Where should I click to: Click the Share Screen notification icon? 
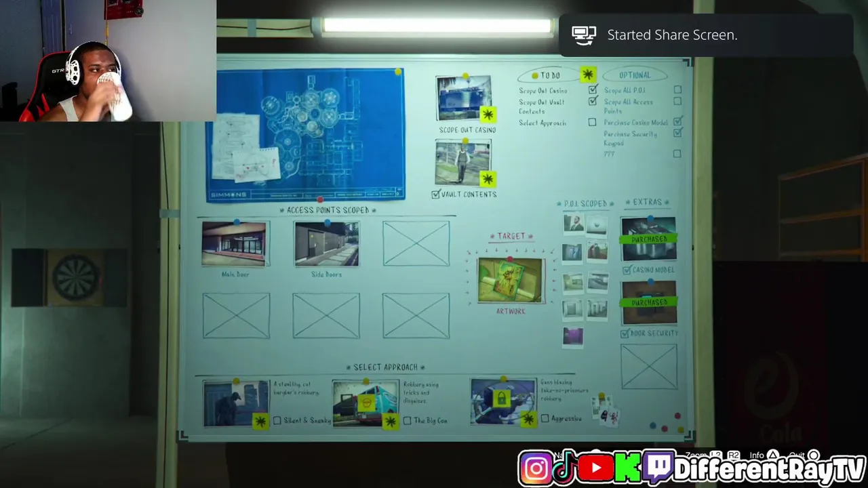tap(584, 35)
